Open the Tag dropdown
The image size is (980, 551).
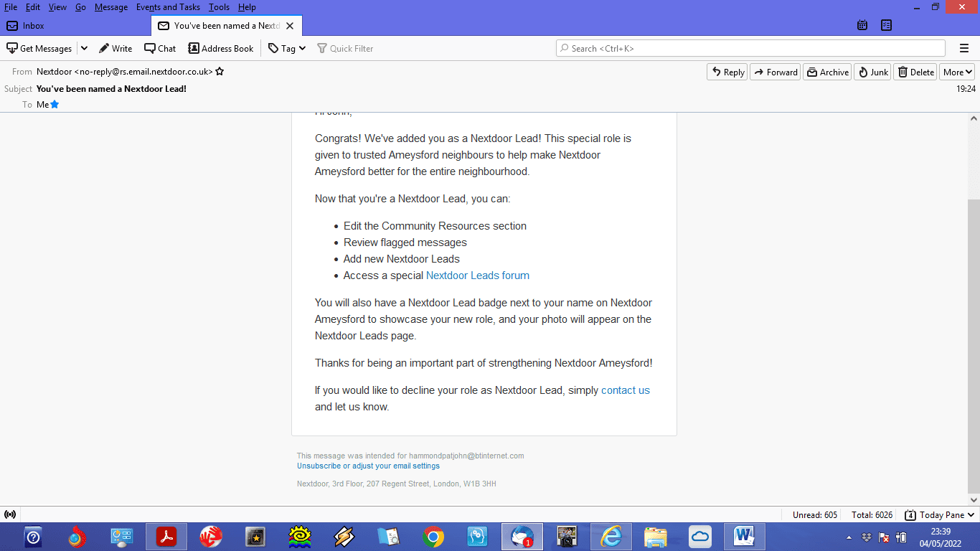pyautogui.click(x=287, y=48)
